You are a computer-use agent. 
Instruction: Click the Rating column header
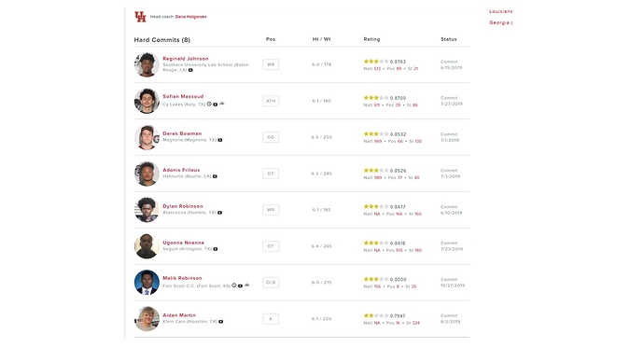point(371,39)
